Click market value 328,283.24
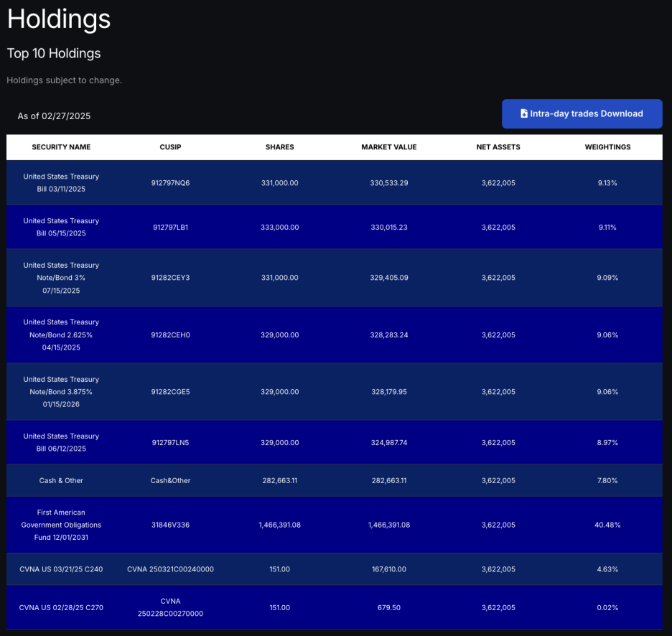The width and height of the screenshot is (672, 636). click(x=389, y=335)
